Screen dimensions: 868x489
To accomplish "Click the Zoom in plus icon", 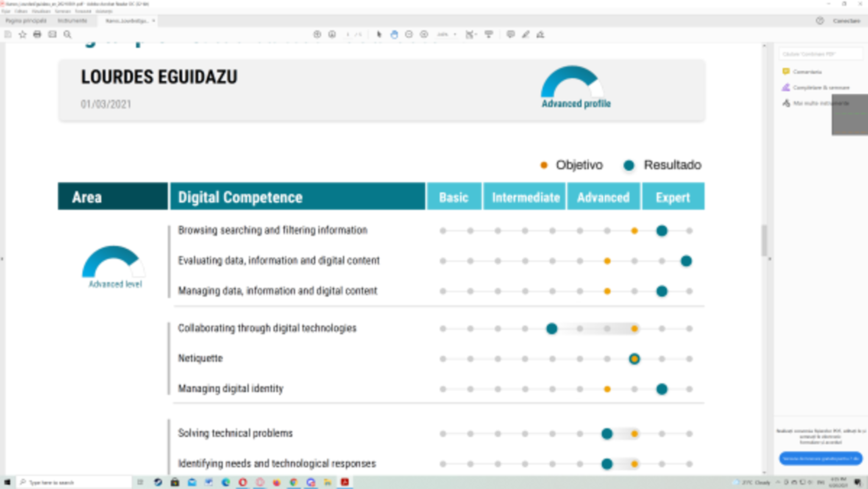I will 424,34.
